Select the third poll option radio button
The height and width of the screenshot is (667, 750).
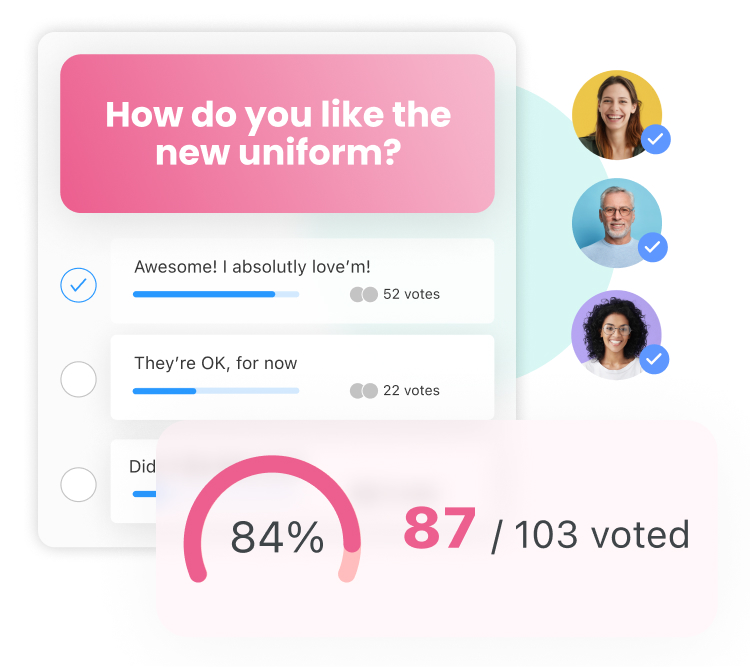(x=79, y=484)
